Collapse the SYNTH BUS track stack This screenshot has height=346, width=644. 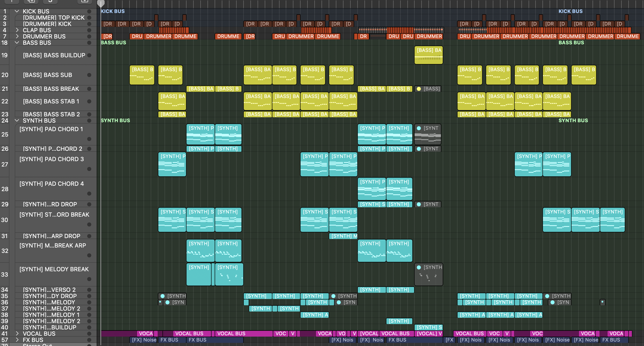17,120
